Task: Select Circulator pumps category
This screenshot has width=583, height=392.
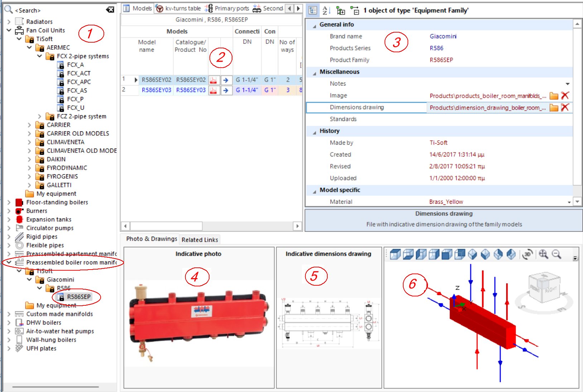Action: coord(50,228)
